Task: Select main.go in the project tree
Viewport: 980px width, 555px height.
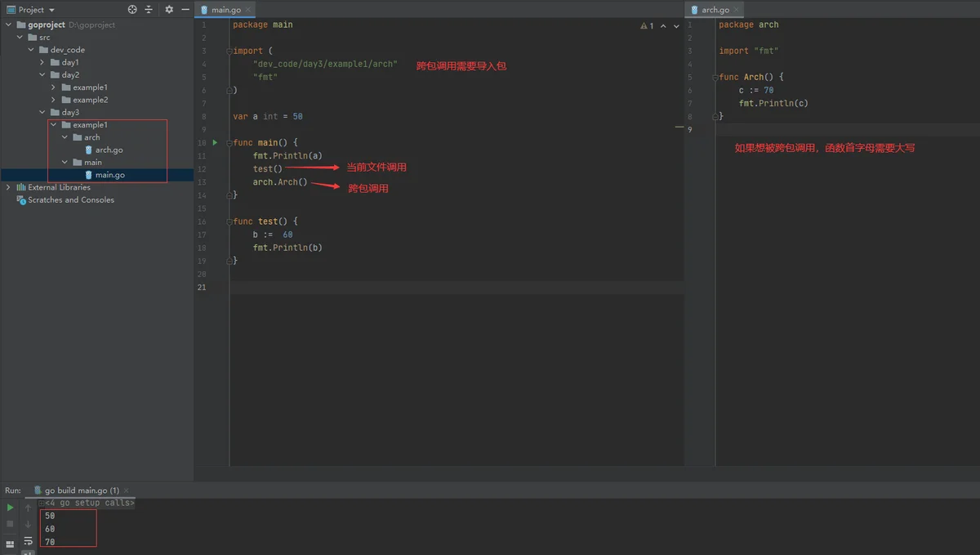Action: pos(109,175)
